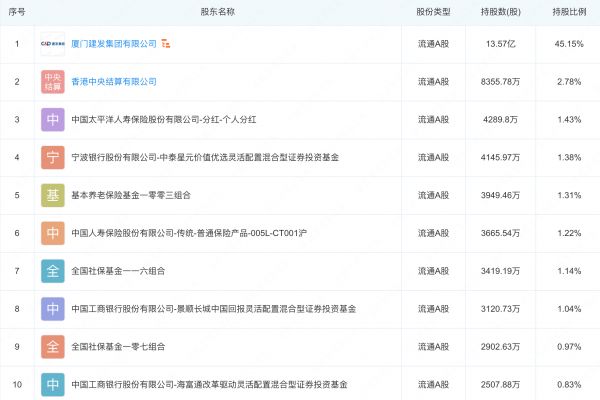Click the orange 宁 icon for 宁波银行
600x400 pixels.
tap(53, 158)
